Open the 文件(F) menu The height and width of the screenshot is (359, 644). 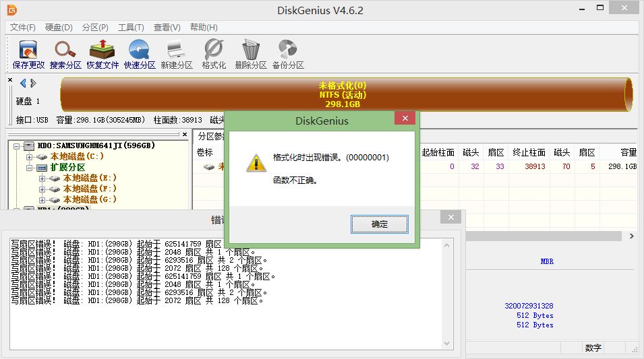click(x=22, y=28)
